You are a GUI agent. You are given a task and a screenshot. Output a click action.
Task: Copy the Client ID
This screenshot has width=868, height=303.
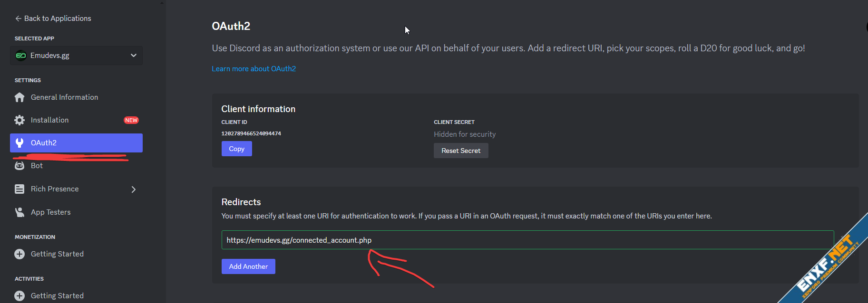(236, 149)
